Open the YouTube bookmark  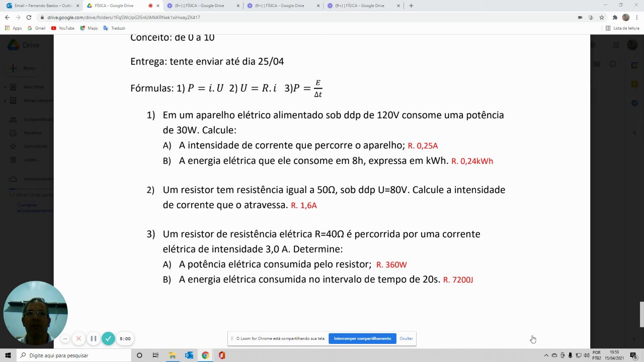coord(63,28)
